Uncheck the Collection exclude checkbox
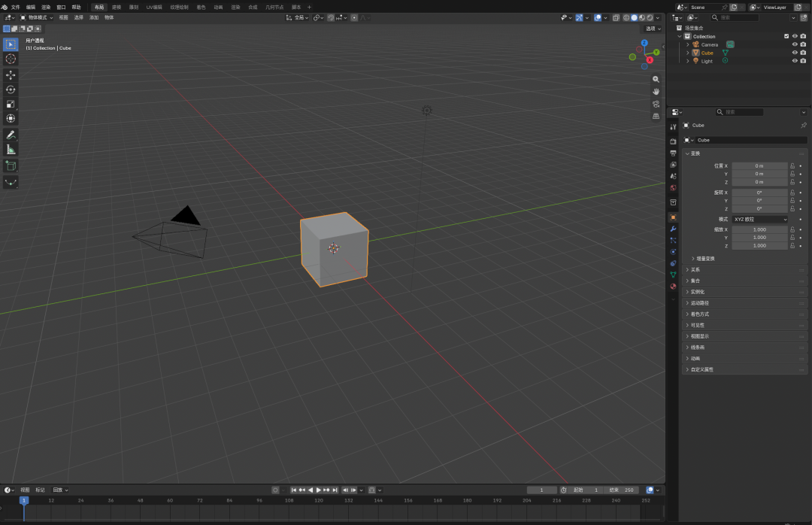812x525 pixels. point(786,36)
